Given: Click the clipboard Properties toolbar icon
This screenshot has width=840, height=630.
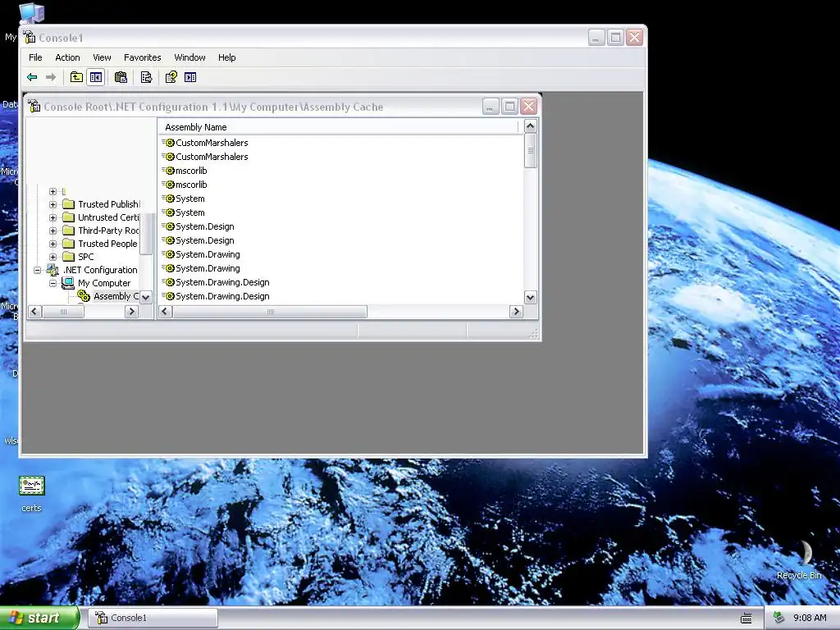Looking at the screenshot, I should point(121,78).
